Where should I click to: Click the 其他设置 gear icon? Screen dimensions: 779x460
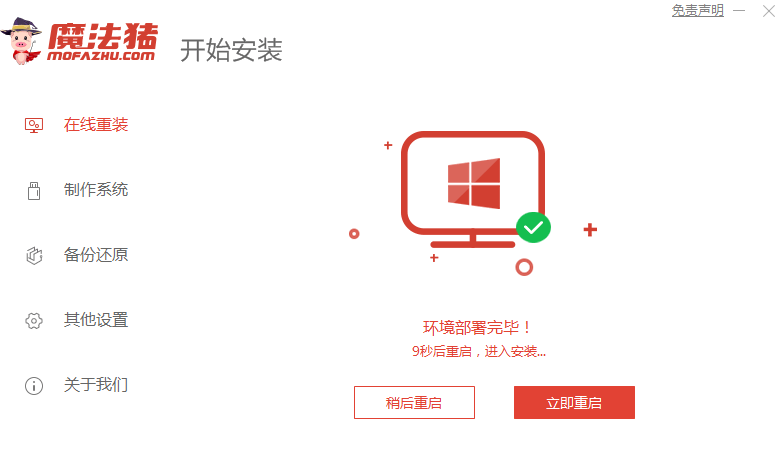(x=34, y=320)
